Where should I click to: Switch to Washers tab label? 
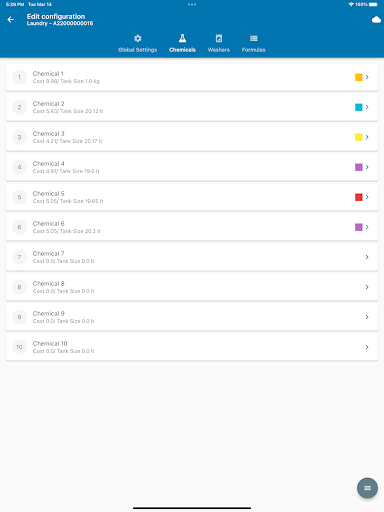point(219,50)
